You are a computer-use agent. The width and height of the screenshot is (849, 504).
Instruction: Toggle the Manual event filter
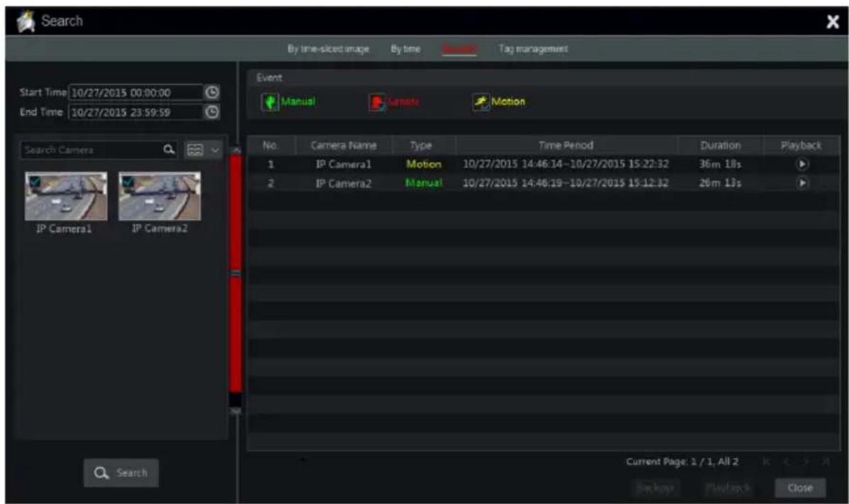click(288, 102)
